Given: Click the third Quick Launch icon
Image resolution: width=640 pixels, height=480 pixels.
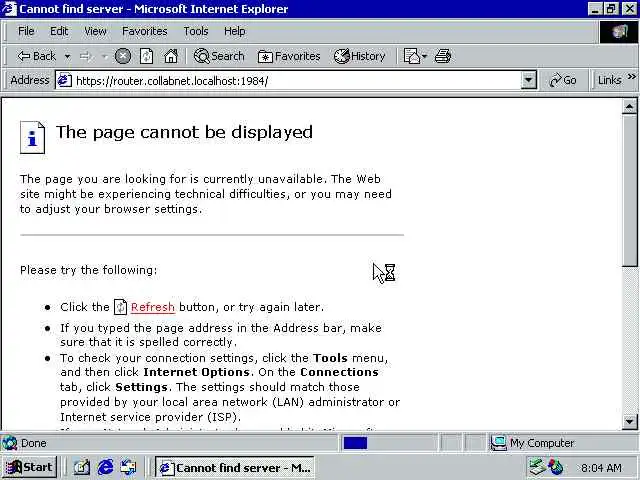Looking at the screenshot, I should click(x=129, y=467).
